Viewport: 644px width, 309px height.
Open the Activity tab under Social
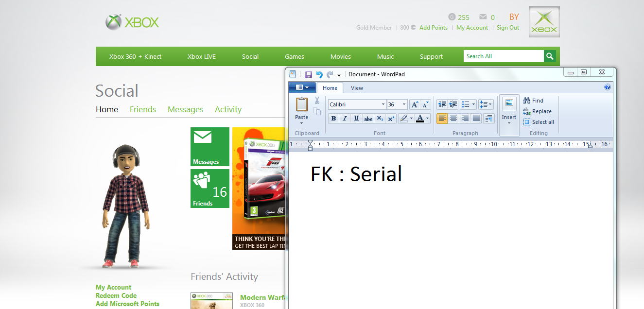point(228,109)
